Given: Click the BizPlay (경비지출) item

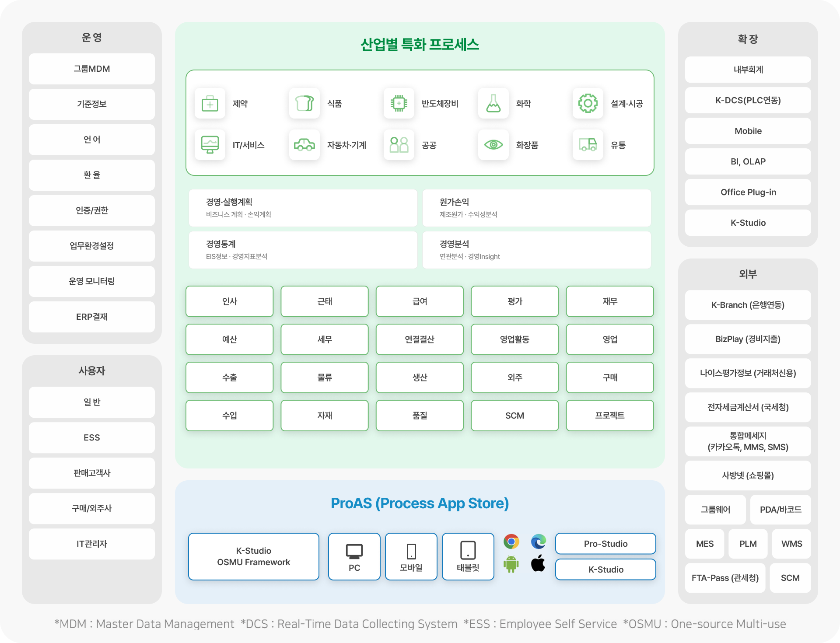Looking at the screenshot, I should click(x=748, y=339).
